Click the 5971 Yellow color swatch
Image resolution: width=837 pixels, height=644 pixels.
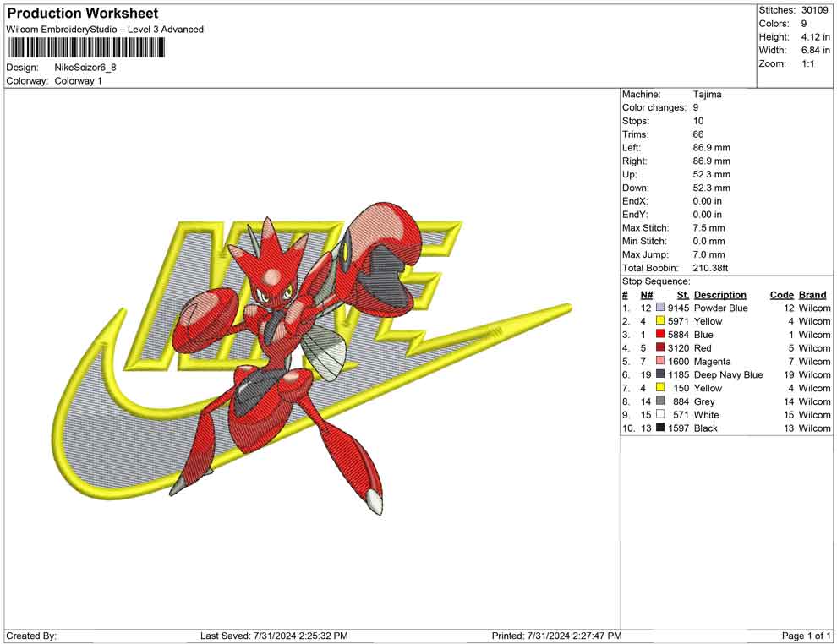660,321
